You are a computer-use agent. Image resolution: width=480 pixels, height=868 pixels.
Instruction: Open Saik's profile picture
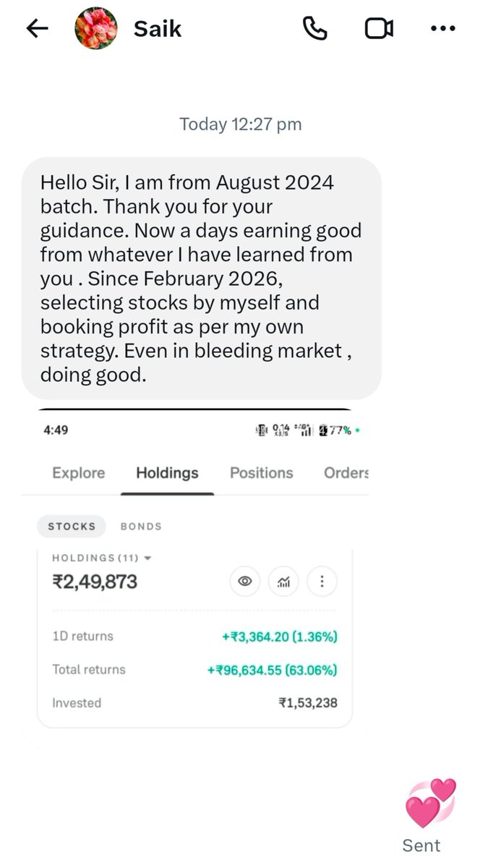(97, 29)
